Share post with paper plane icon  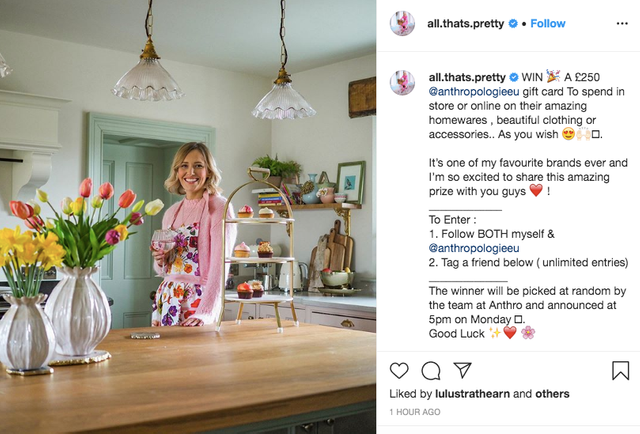pos(462,370)
